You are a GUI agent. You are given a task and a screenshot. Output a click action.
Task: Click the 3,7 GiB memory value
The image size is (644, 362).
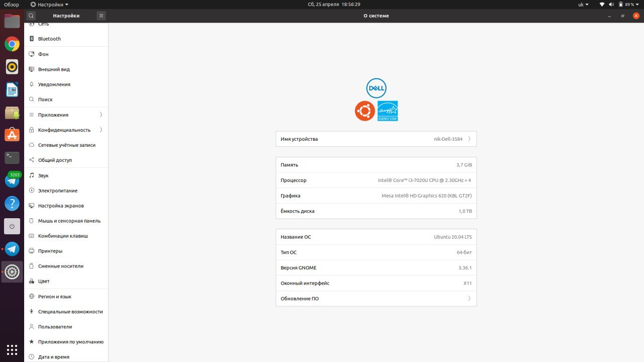click(464, 165)
